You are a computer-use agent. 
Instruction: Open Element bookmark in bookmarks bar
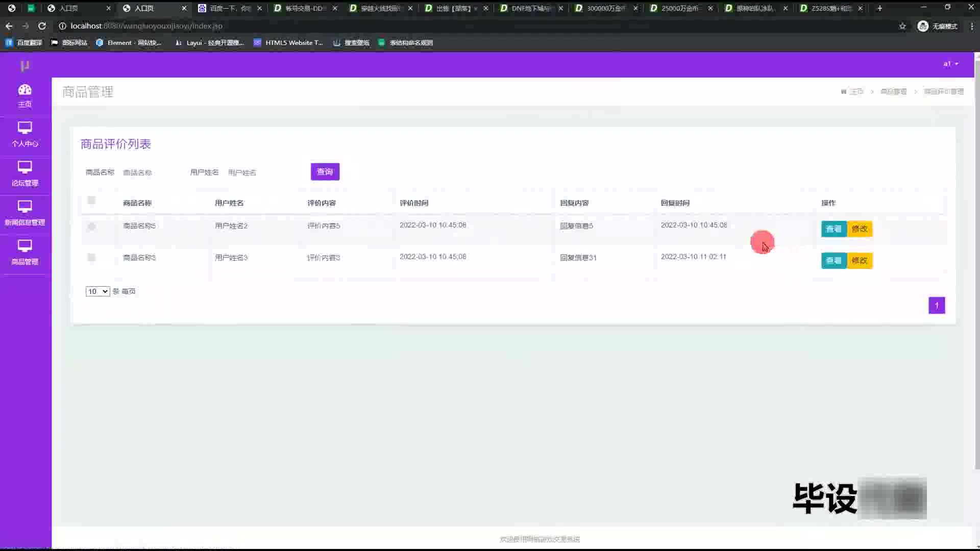pyautogui.click(x=129, y=43)
